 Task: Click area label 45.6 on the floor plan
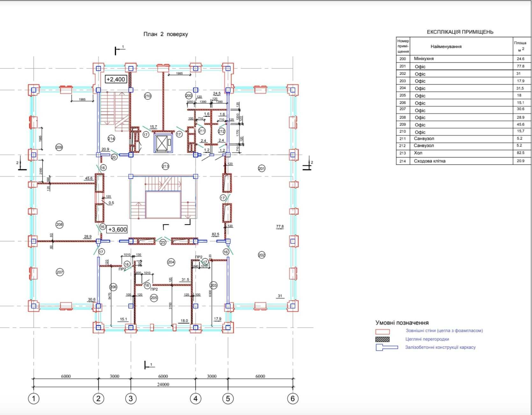tap(89, 178)
